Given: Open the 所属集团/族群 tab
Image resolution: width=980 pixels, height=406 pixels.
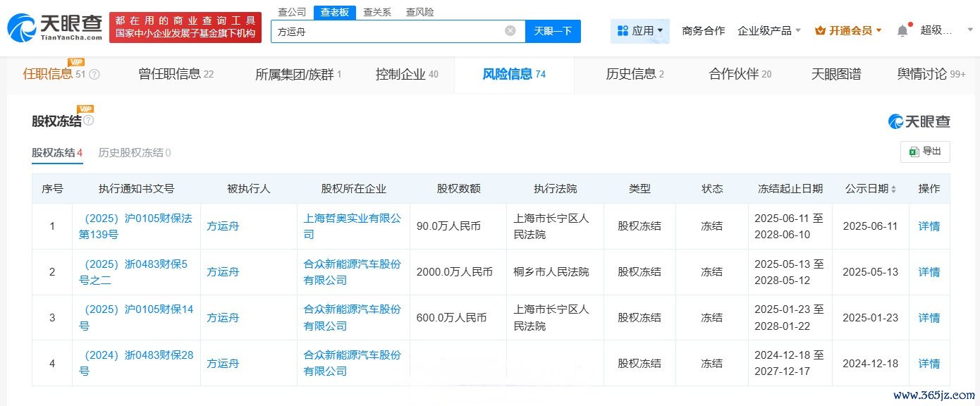Looking at the screenshot, I should (298, 74).
